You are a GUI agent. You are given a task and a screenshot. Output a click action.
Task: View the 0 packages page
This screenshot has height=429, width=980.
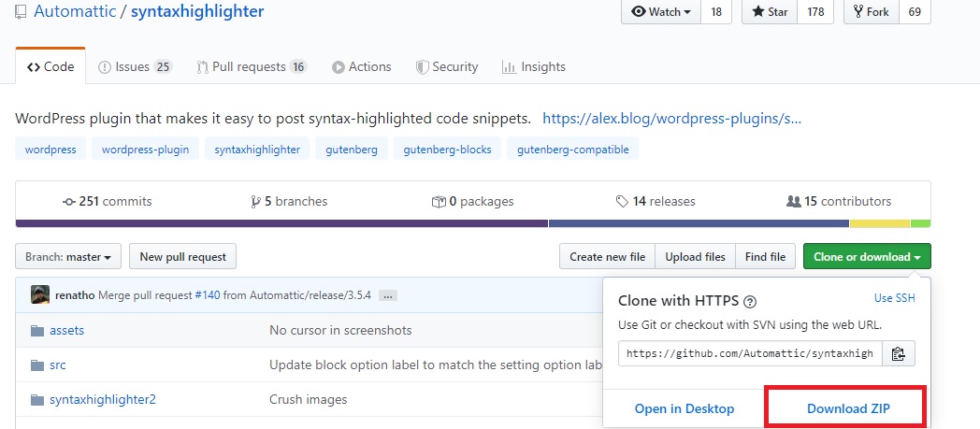click(472, 201)
